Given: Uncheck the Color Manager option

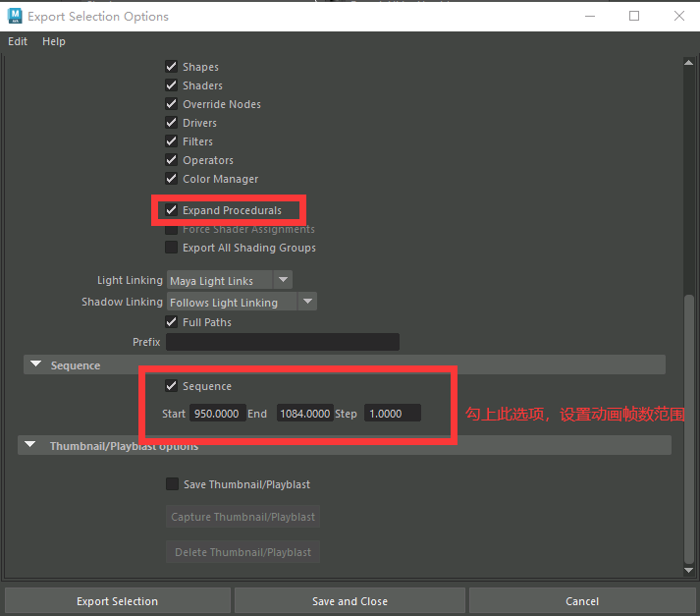Looking at the screenshot, I should pos(172,179).
